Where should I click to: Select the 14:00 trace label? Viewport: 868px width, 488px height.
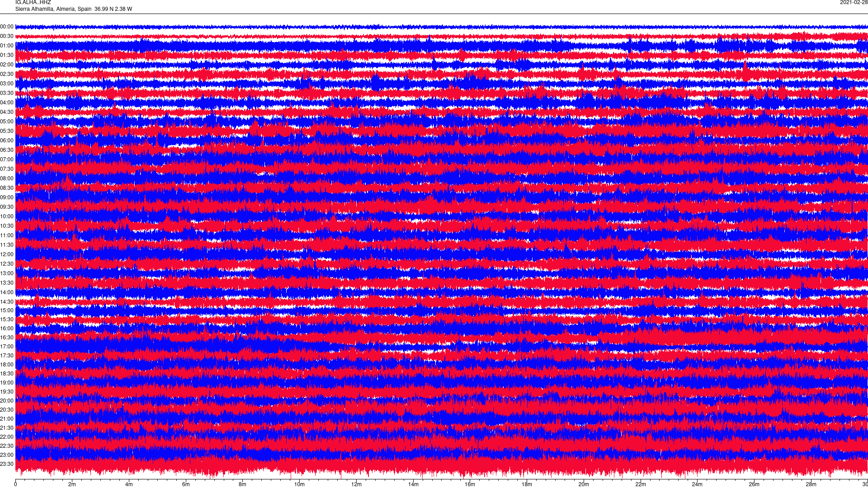coord(7,293)
